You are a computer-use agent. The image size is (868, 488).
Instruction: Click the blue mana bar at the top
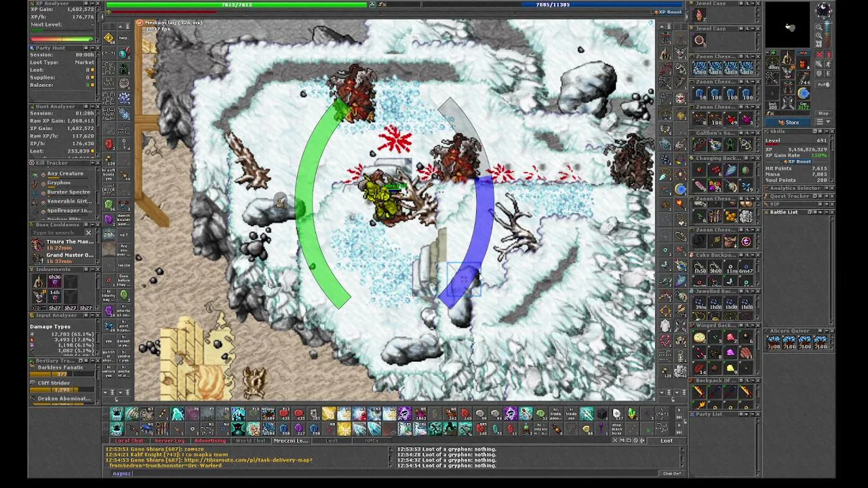[553, 5]
